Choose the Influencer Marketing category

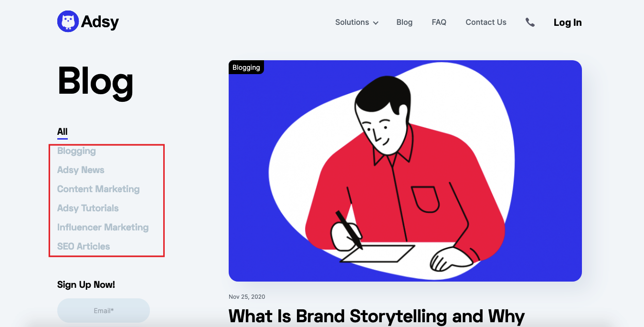pyautogui.click(x=103, y=228)
